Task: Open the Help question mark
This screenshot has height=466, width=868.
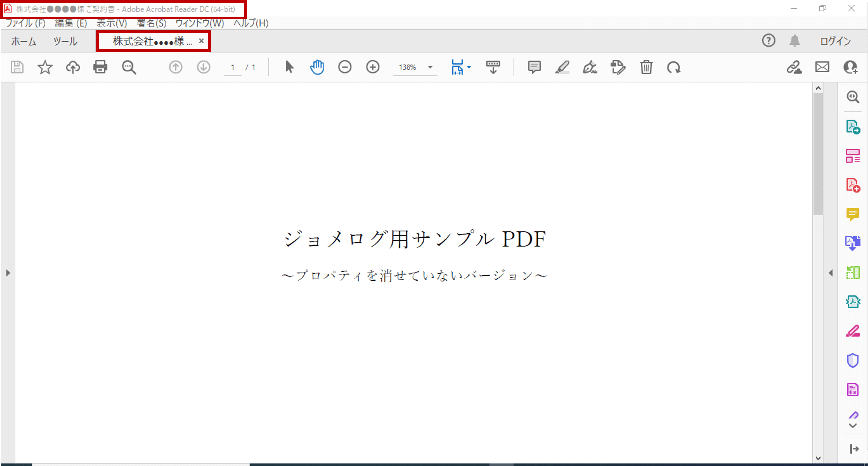Action: point(769,41)
